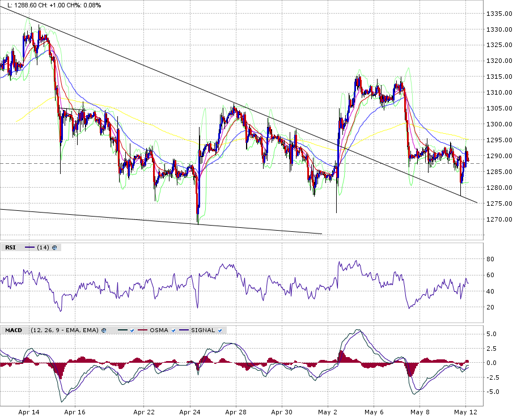The image size is (517, 420).
Task: Click the May 8 date axis label
Action: (x=419, y=412)
